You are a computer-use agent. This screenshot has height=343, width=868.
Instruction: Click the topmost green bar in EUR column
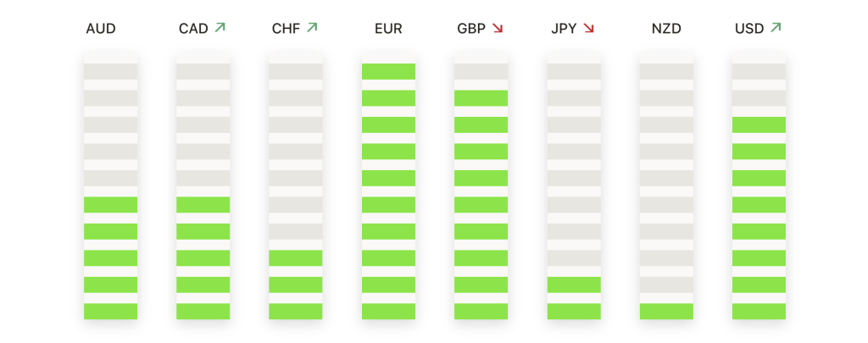click(x=388, y=71)
